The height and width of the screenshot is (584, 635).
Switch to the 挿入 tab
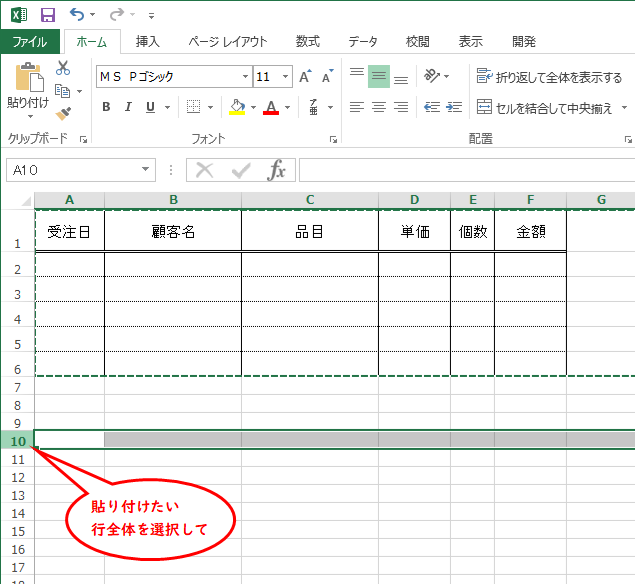click(148, 42)
